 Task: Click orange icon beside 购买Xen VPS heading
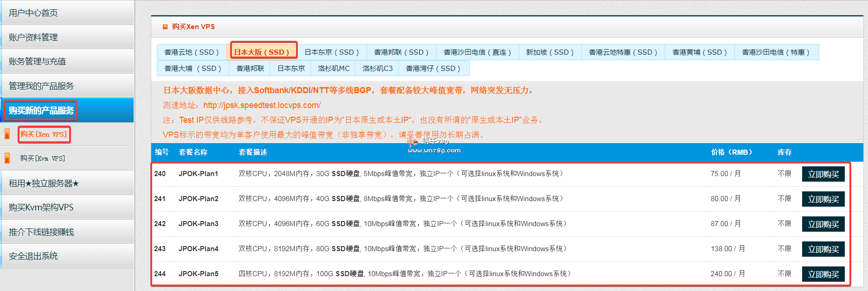(x=165, y=27)
